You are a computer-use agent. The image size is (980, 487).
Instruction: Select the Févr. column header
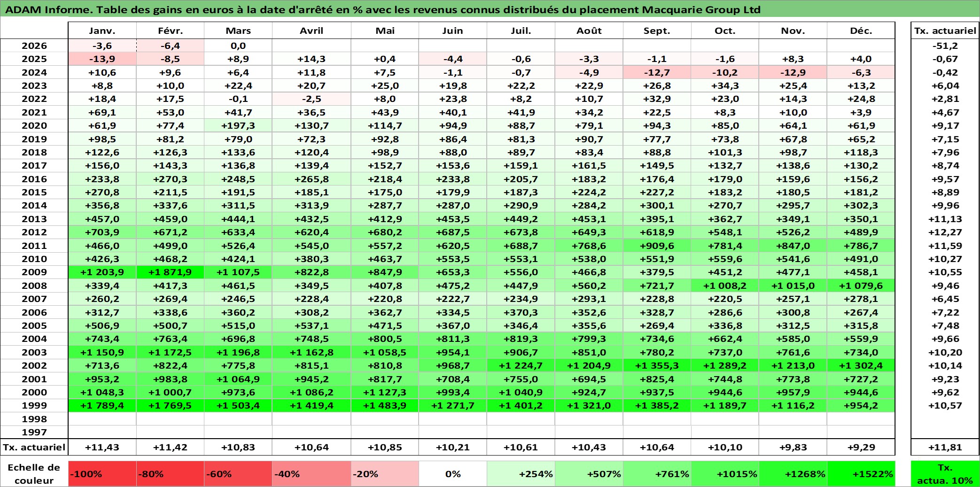coord(170,31)
